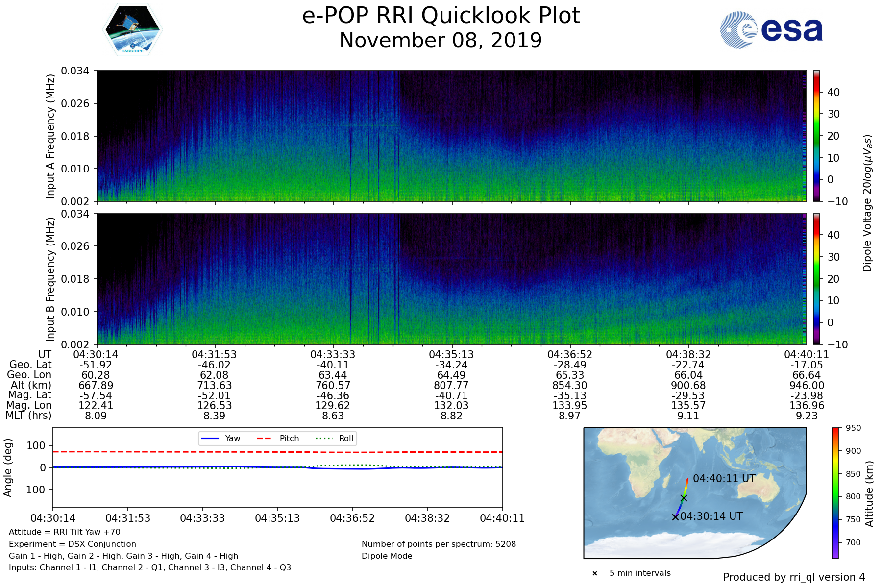This screenshot has height=588, width=882.
Task: Click the 'November 08, 2019' date subtitle
Action: click(x=441, y=40)
